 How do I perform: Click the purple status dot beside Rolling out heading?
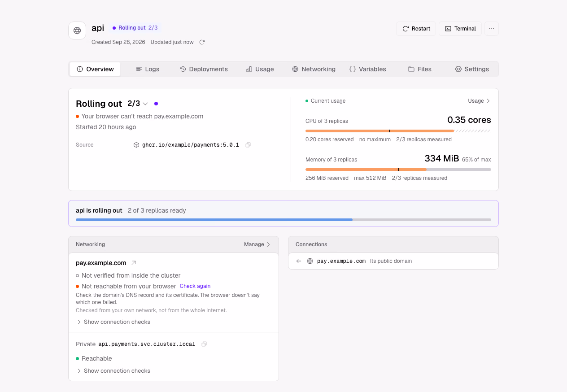156,104
